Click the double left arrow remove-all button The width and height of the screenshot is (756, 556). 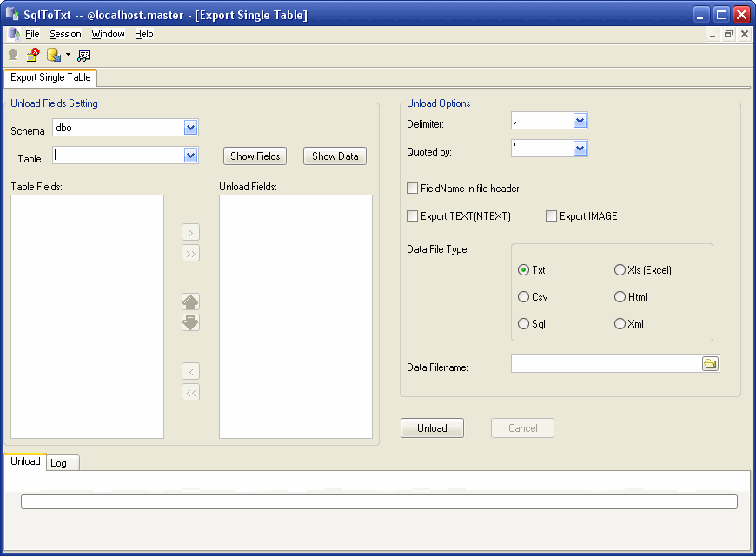191,392
